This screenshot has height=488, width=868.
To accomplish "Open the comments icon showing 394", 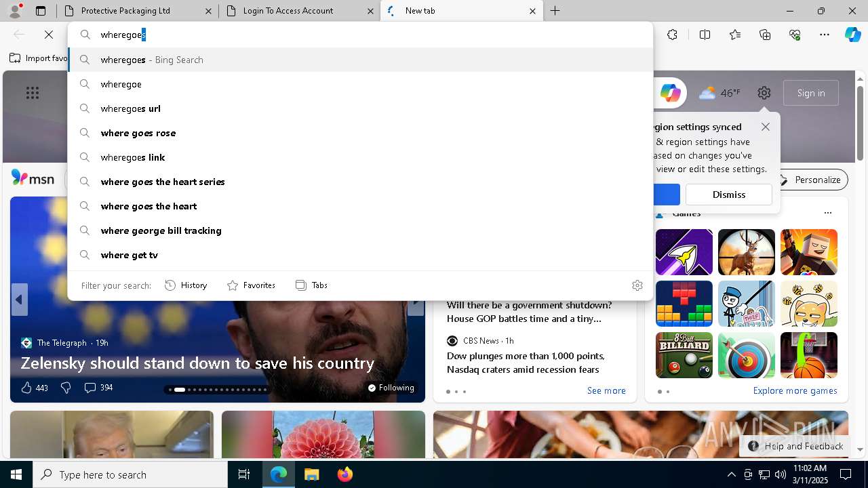I will (98, 388).
